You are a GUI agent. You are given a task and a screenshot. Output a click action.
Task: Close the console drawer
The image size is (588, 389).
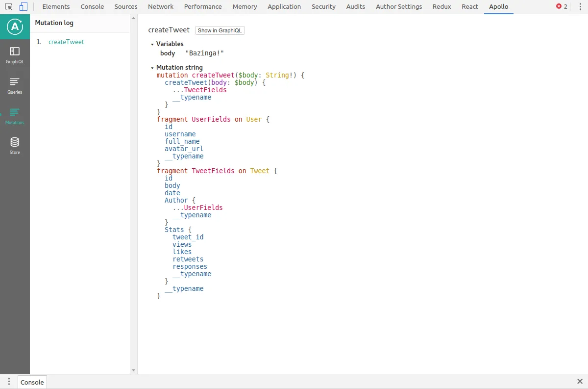click(x=580, y=382)
